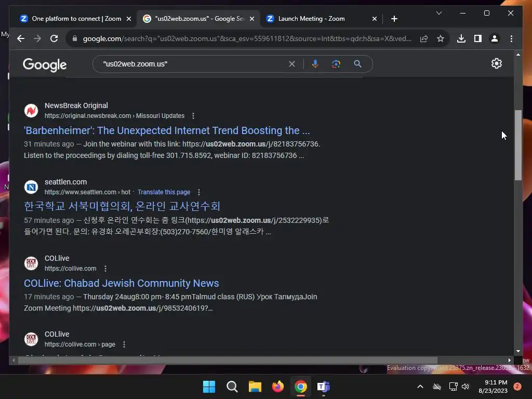The width and height of the screenshot is (532, 399).
Task: Open File Explorer from taskbar
Action: [255, 387]
